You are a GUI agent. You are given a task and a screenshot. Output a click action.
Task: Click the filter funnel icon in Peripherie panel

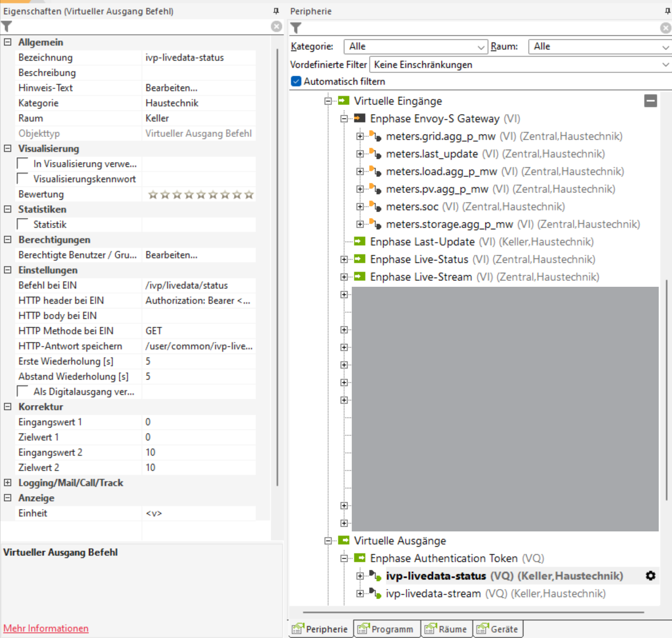coord(296,28)
